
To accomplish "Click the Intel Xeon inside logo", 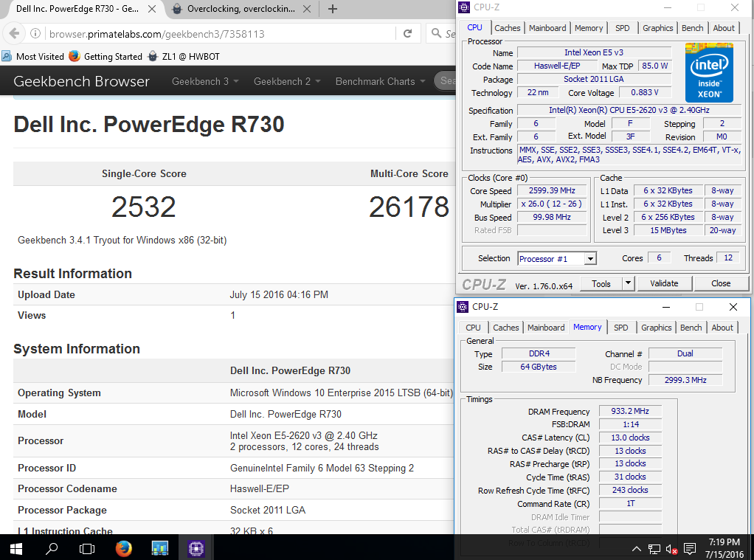I will [x=709, y=72].
